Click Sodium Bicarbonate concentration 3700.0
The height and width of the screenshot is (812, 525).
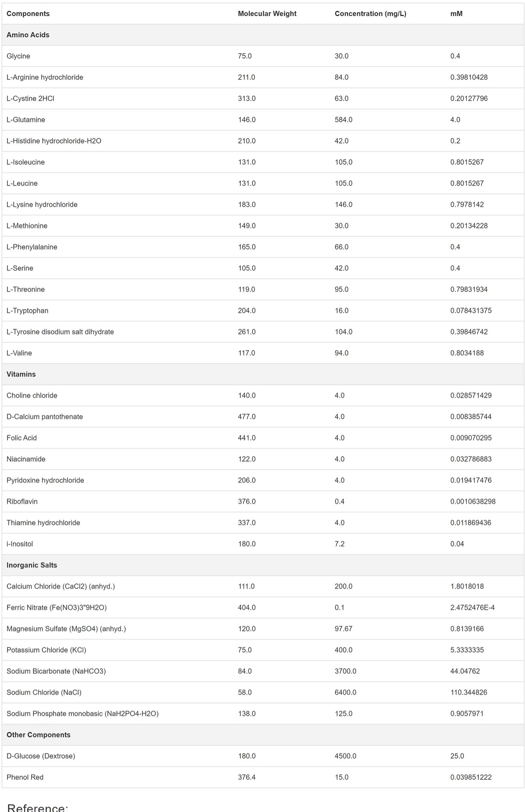click(345, 671)
